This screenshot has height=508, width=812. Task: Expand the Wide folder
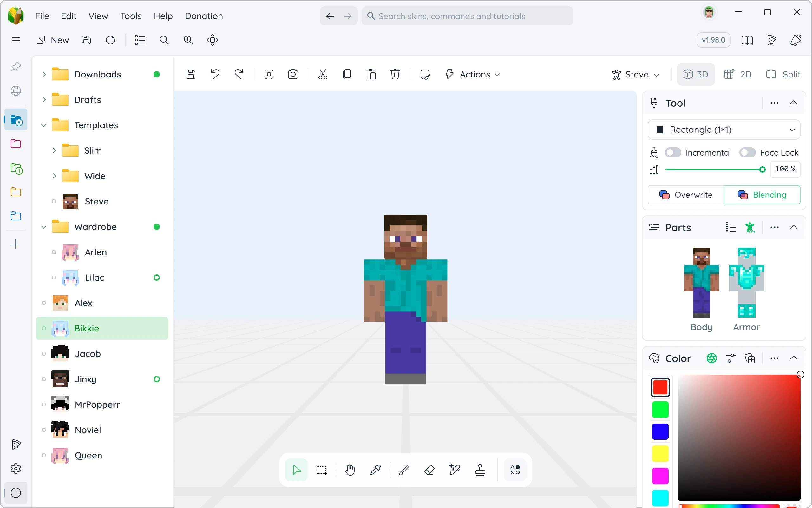(x=54, y=176)
